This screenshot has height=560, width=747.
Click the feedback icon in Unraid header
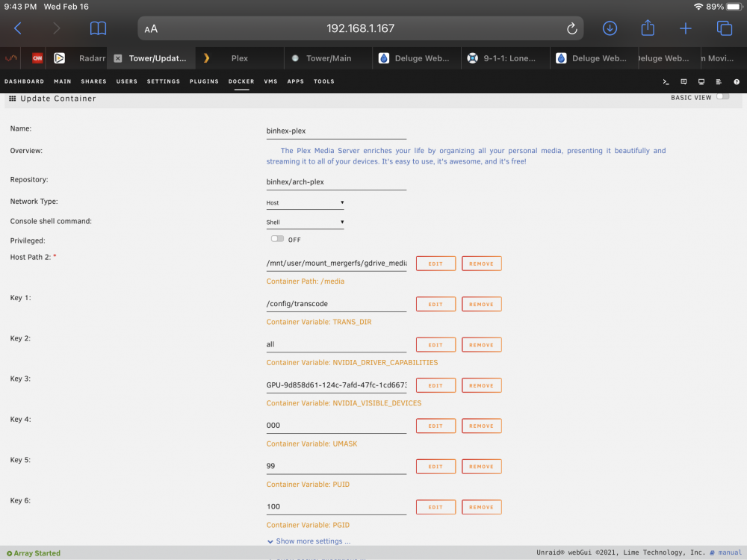pyautogui.click(x=684, y=82)
